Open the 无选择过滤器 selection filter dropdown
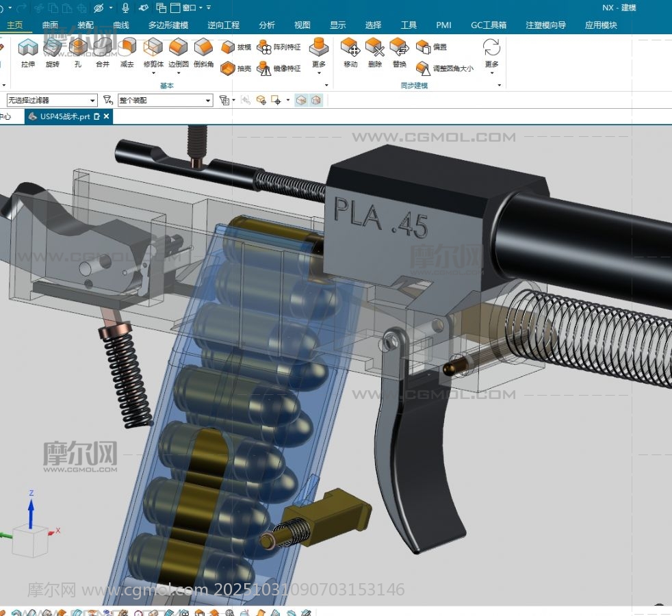 point(52,101)
